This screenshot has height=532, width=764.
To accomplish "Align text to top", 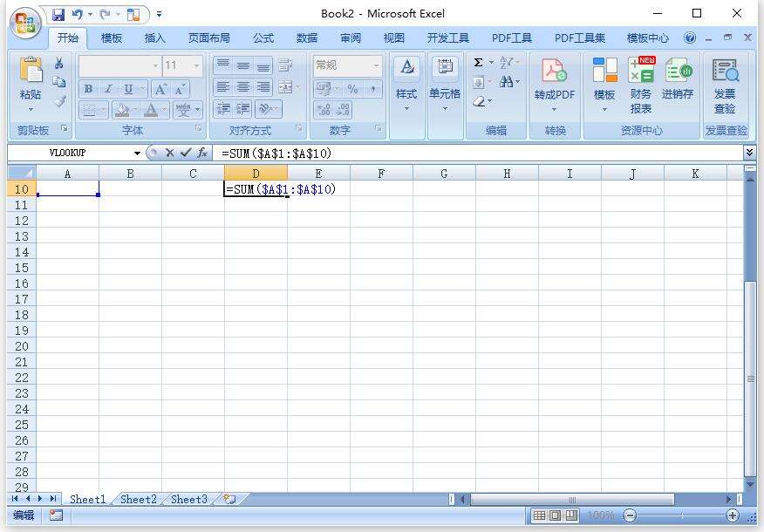I will 223,65.
